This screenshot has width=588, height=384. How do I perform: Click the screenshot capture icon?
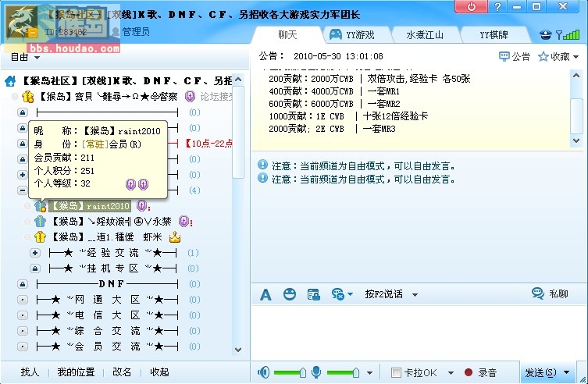point(313,295)
